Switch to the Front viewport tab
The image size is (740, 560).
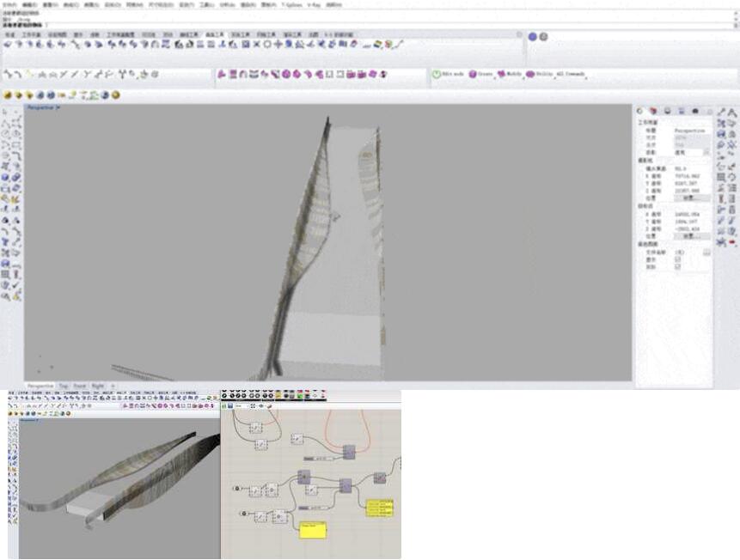(x=79, y=387)
